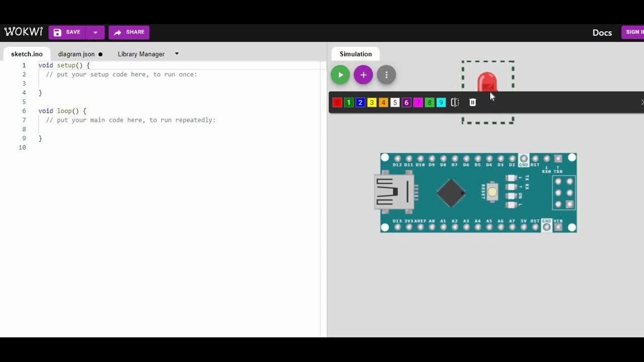The image size is (644, 362).
Task: Start the simulation with the green play button
Action: [340, 74]
